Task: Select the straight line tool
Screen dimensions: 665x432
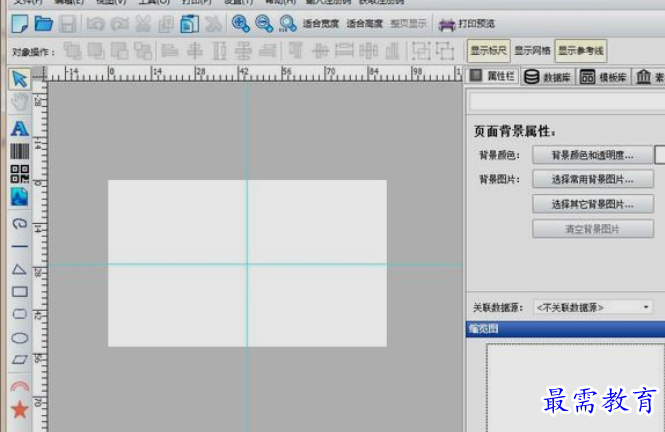Action: tap(20, 246)
